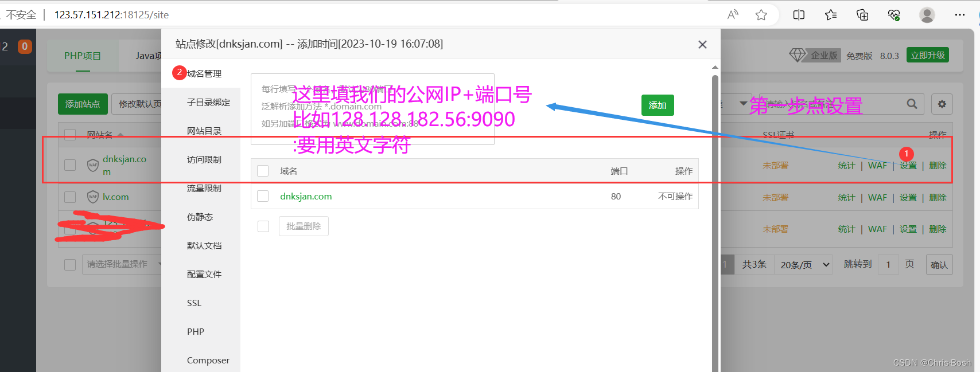
Task: Click port value 80 in domain table
Action: [x=616, y=196]
